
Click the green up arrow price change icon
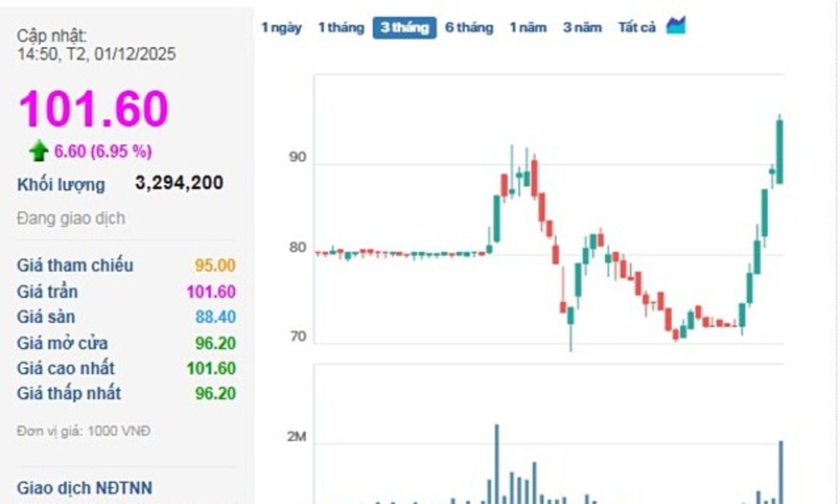(38, 150)
